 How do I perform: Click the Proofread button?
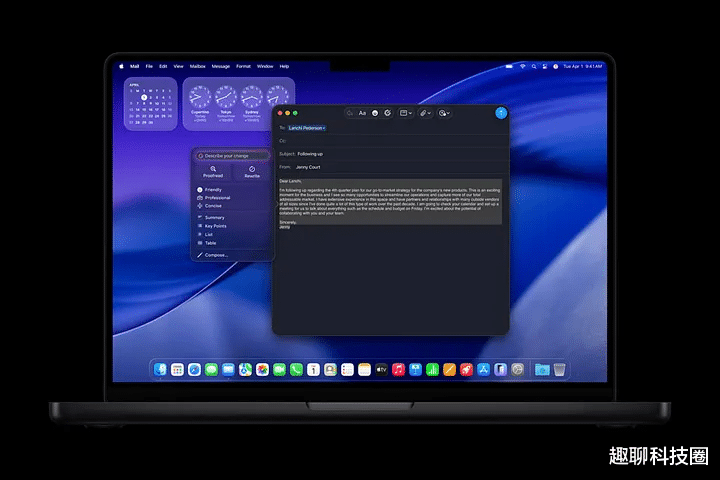pyautogui.click(x=214, y=171)
